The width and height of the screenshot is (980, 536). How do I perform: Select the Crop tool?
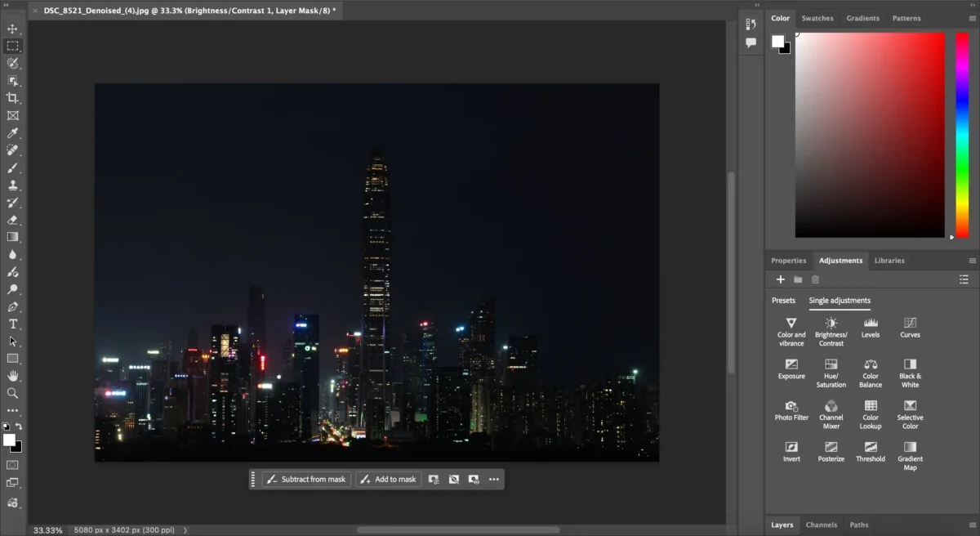click(12, 98)
